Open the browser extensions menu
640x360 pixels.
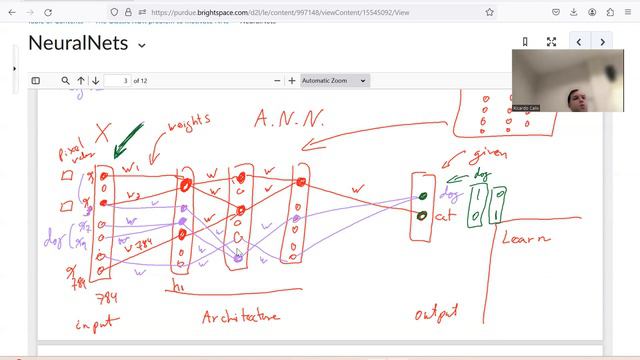610,12
